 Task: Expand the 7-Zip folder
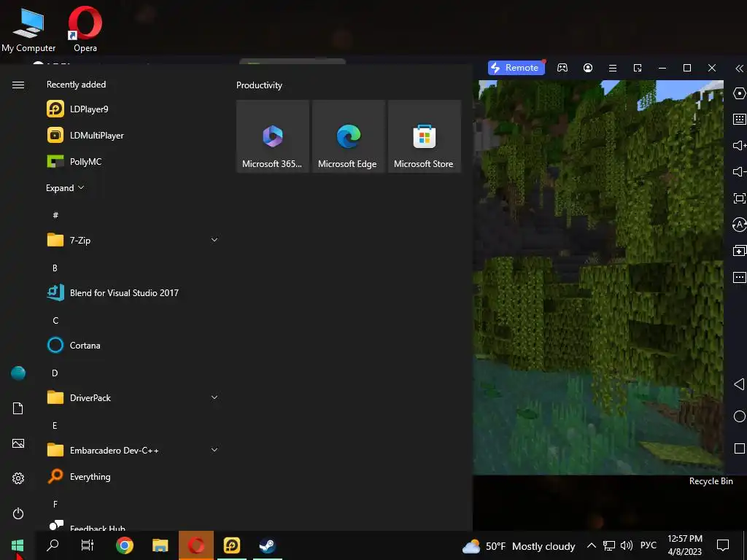pos(214,240)
